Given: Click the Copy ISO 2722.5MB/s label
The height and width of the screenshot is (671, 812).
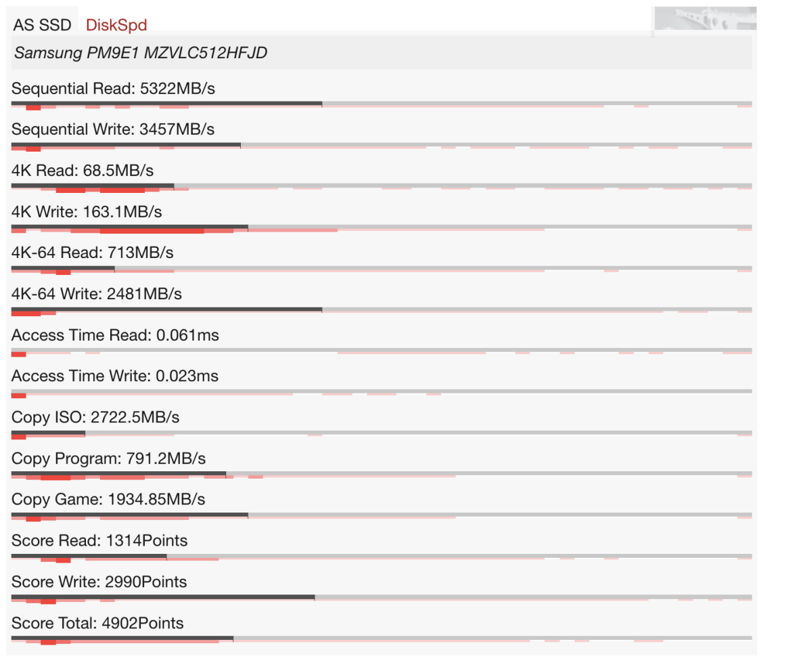Looking at the screenshot, I should (95, 417).
